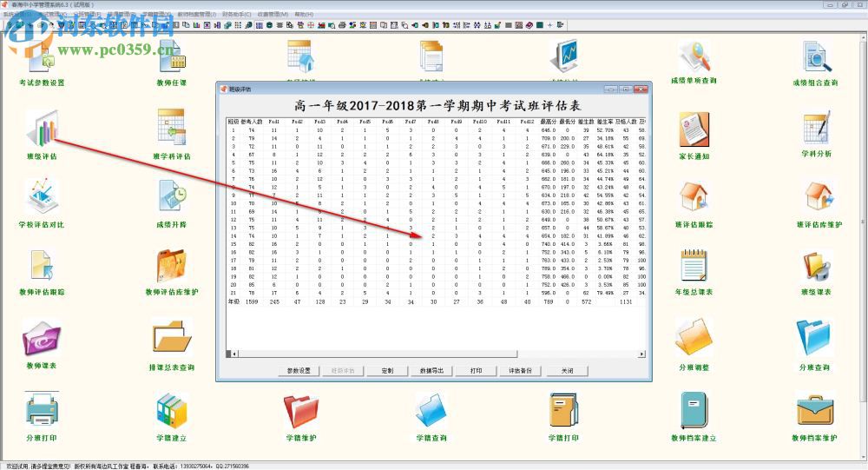Open the 分班查询 blue folder icon
The height and width of the screenshot is (470, 868).
[814, 338]
